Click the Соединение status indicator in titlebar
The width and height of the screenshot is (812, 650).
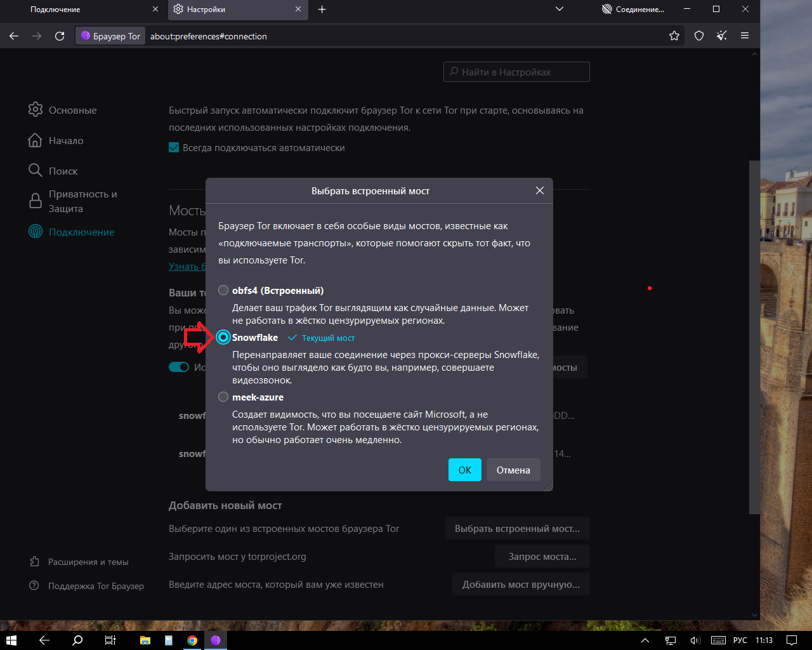(x=633, y=10)
